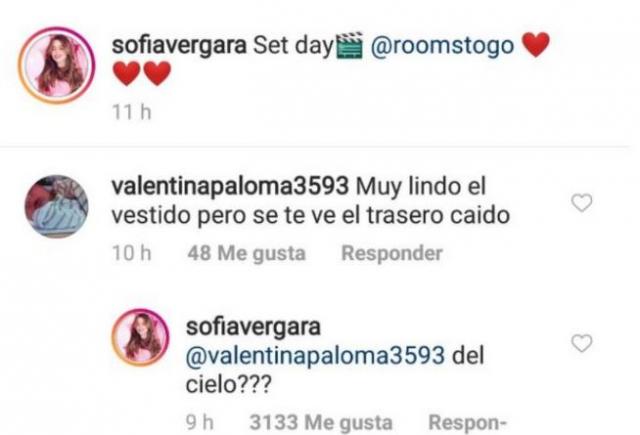Image resolution: width=640 pixels, height=435 pixels.
Task: Click the 10 h comment timestamp
Action: click(x=132, y=253)
